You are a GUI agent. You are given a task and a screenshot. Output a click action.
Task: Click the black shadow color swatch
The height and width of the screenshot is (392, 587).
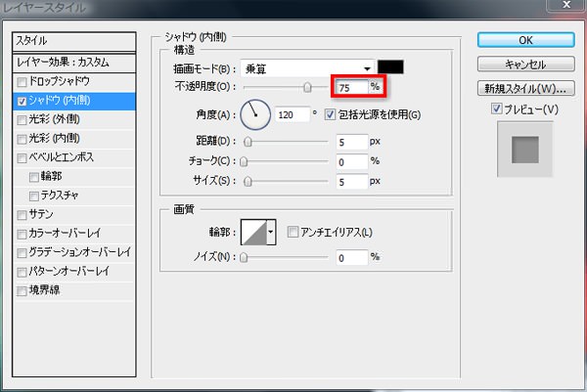click(391, 67)
